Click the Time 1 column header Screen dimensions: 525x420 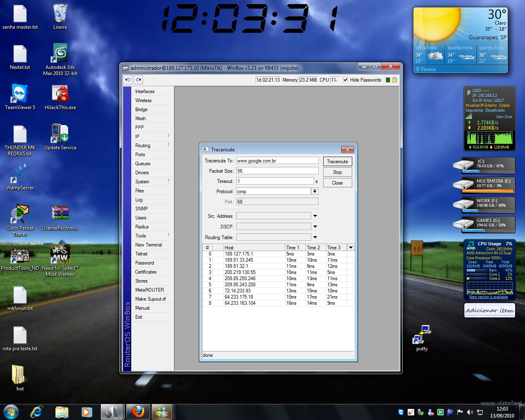click(x=295, y=247)
